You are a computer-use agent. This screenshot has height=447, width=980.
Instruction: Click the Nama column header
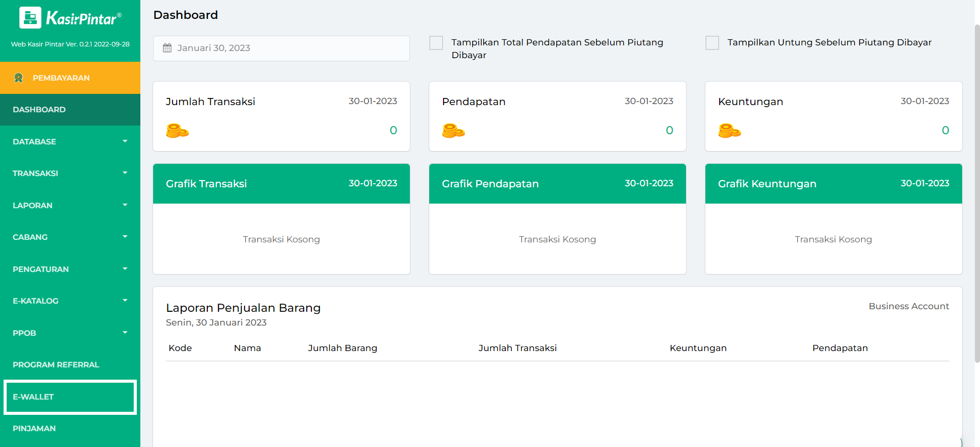(248, 348)
